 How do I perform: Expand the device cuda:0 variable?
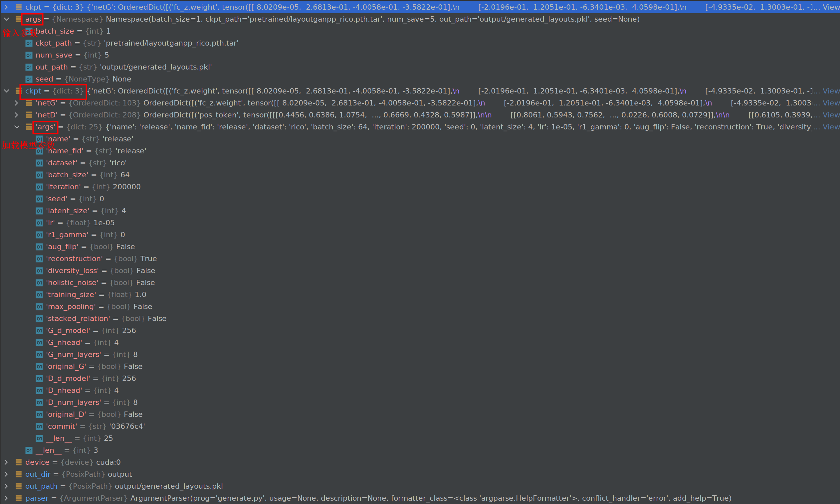pos(6,462)
